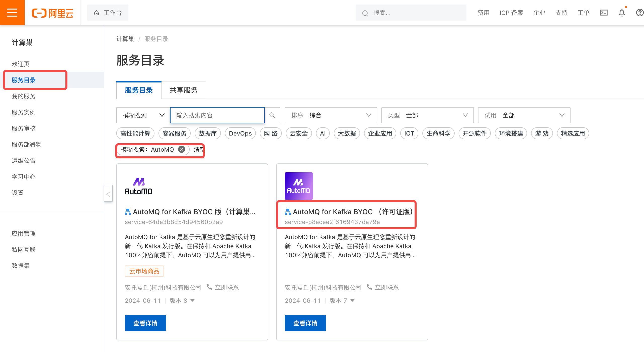
Task: Open 设置 in sidebar
Action: click(x=18, y=193)
